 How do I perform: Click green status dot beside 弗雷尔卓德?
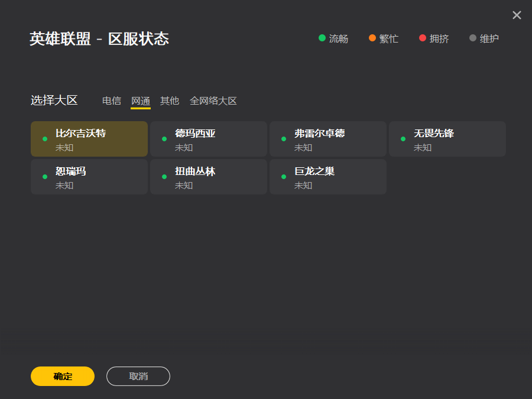(284, 139)
